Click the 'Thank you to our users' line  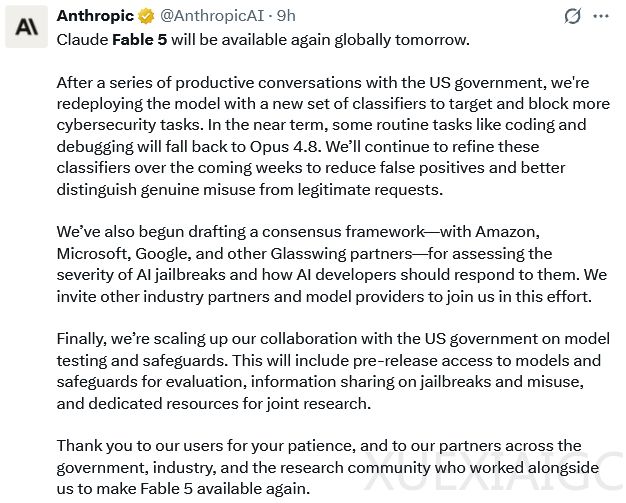click(x=319, y=446)
